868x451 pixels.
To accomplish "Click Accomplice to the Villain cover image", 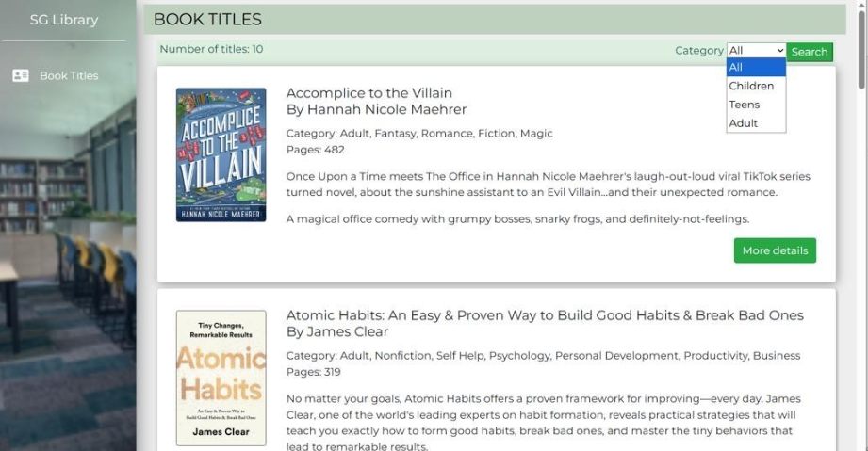I will tap(221, 155).
